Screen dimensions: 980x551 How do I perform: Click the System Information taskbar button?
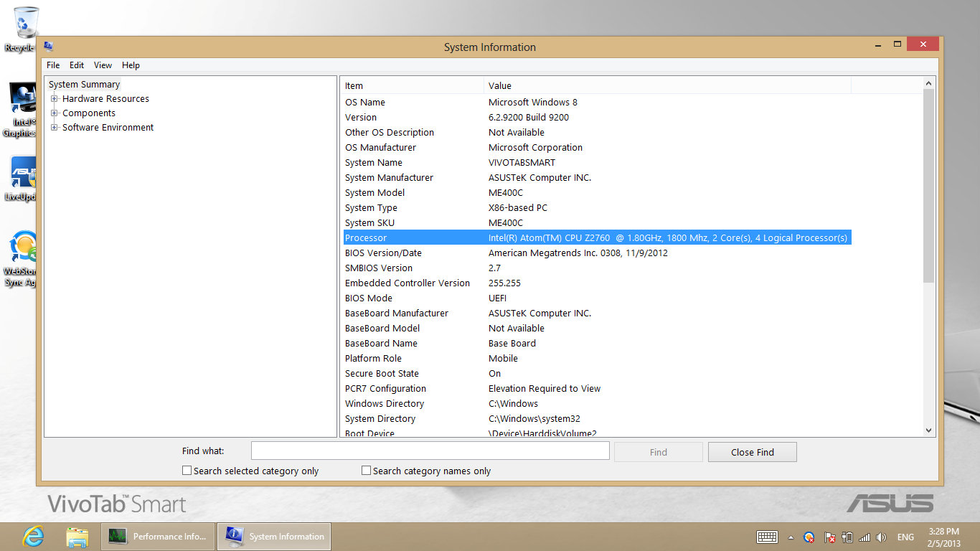point(273,536)
